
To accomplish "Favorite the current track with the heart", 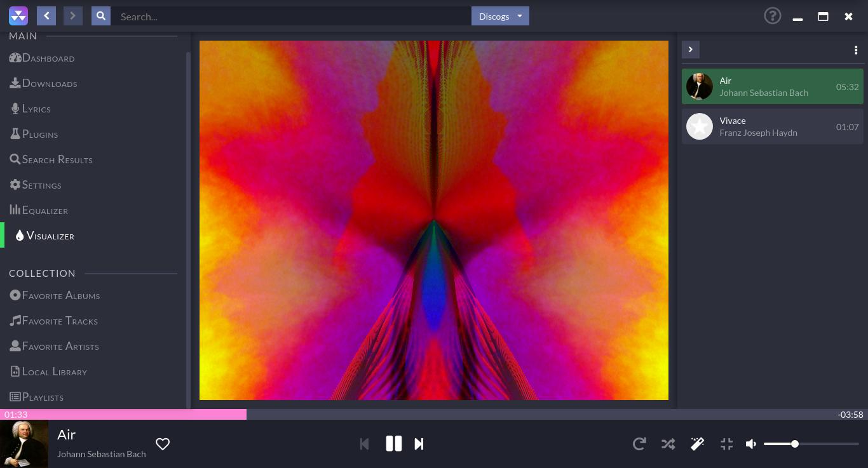I will coord(163,444).
